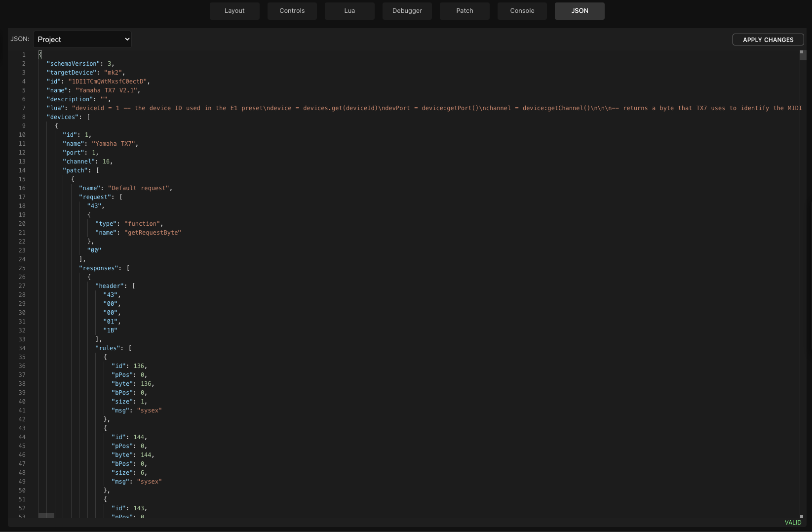Open the Console tab

click(522, 10)
